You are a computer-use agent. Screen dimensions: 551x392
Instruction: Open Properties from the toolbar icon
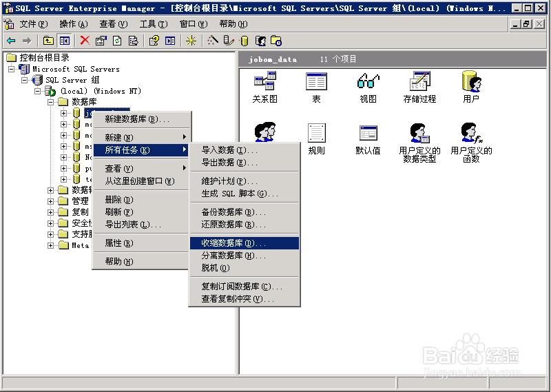tap(101, 41)
